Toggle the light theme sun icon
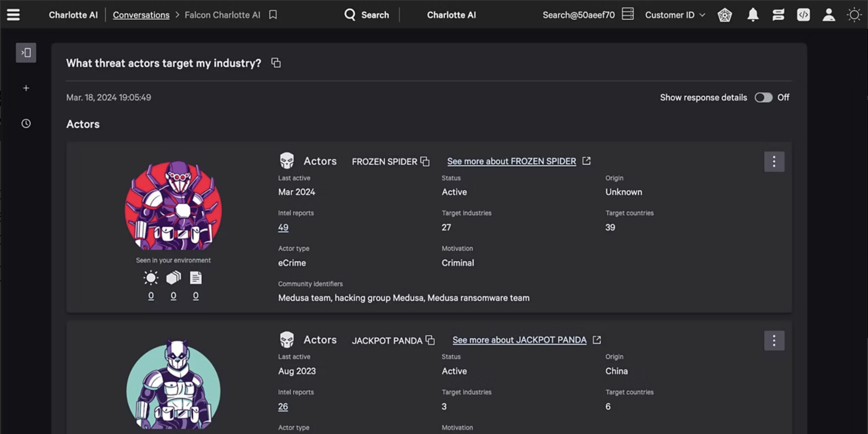Viewport: 868px width, 434px height. 854,15
